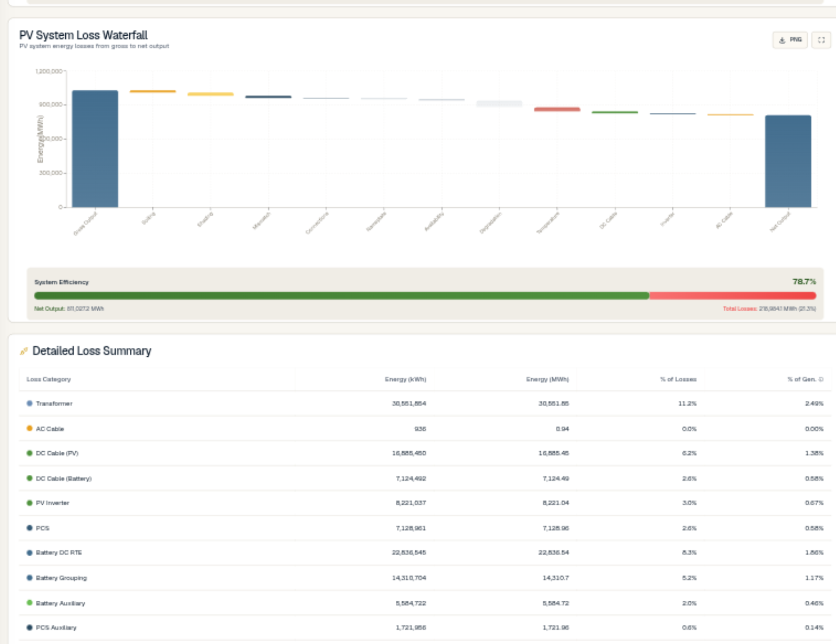This screenshot has height=644, width=836.
Task: Download the waterfall chart as PNG
Action: click(x=790, y=40)
